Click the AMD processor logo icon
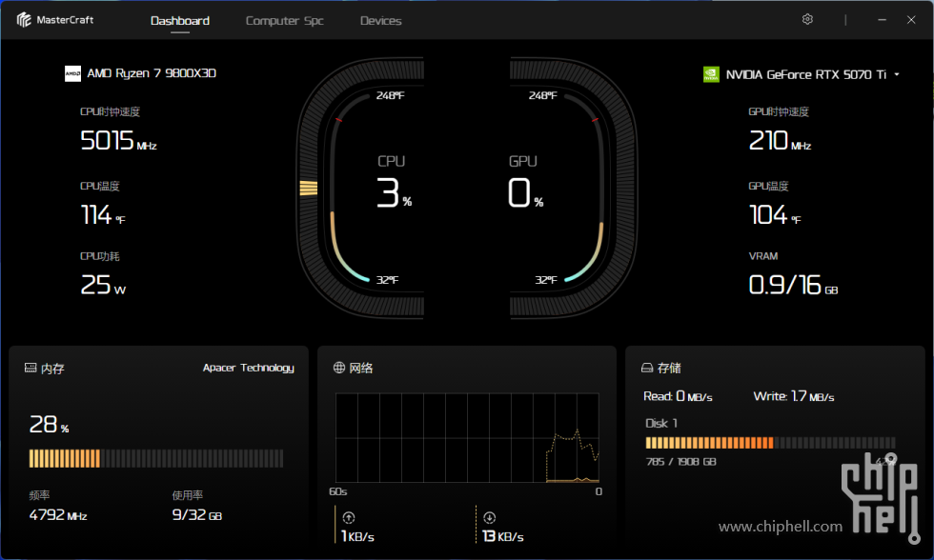This screenshot has height=560, width=934. pyautogui.click(x=72, y=73)
